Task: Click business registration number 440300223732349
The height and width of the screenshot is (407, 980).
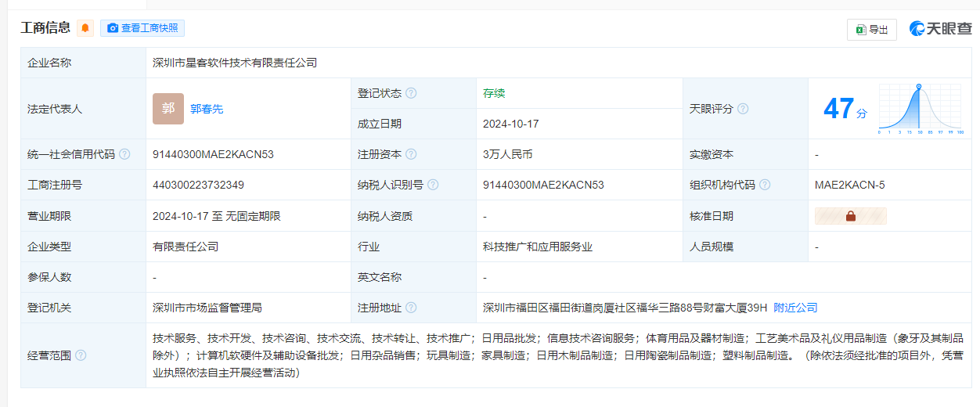Action: pyautogui.click(x=198, y=185)
